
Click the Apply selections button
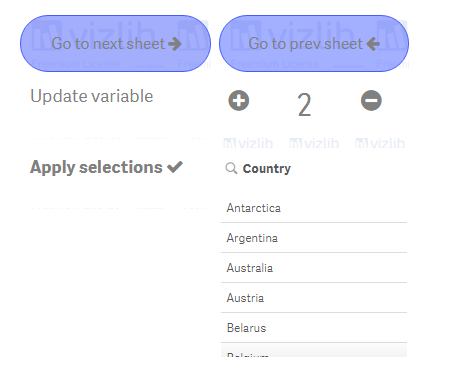coord(106,167)
